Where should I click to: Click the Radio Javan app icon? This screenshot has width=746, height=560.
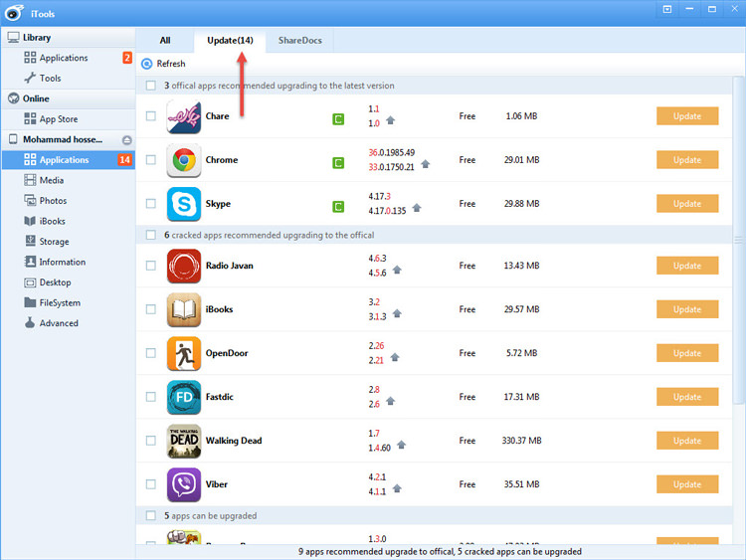[183, 266]
